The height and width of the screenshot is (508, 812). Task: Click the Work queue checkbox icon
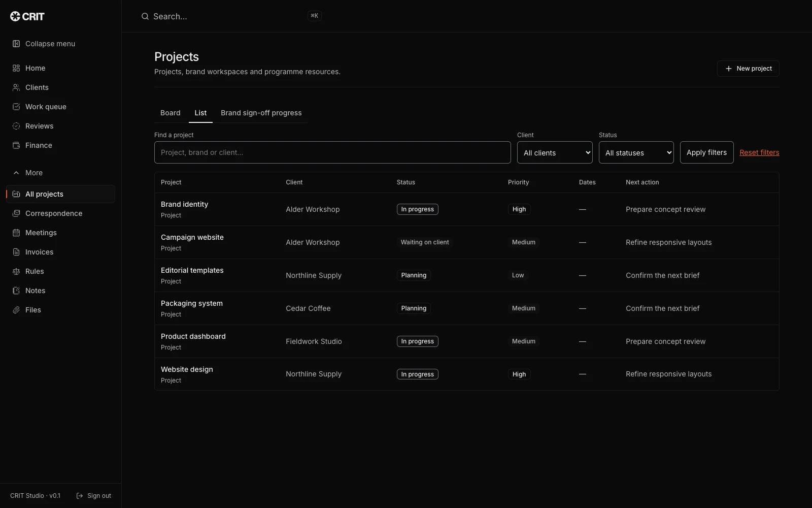point(16,107)
